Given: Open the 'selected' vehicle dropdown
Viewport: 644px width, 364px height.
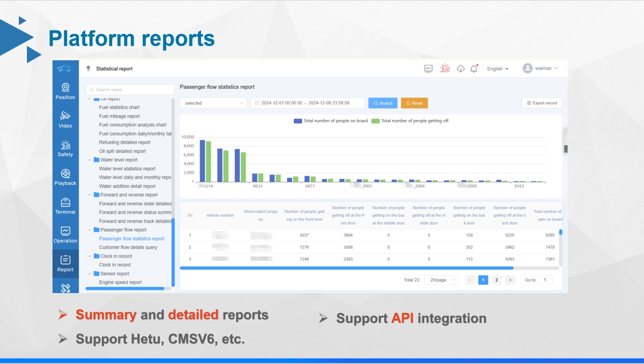Looking at the screenshot, I should click(x=214, y=103).
